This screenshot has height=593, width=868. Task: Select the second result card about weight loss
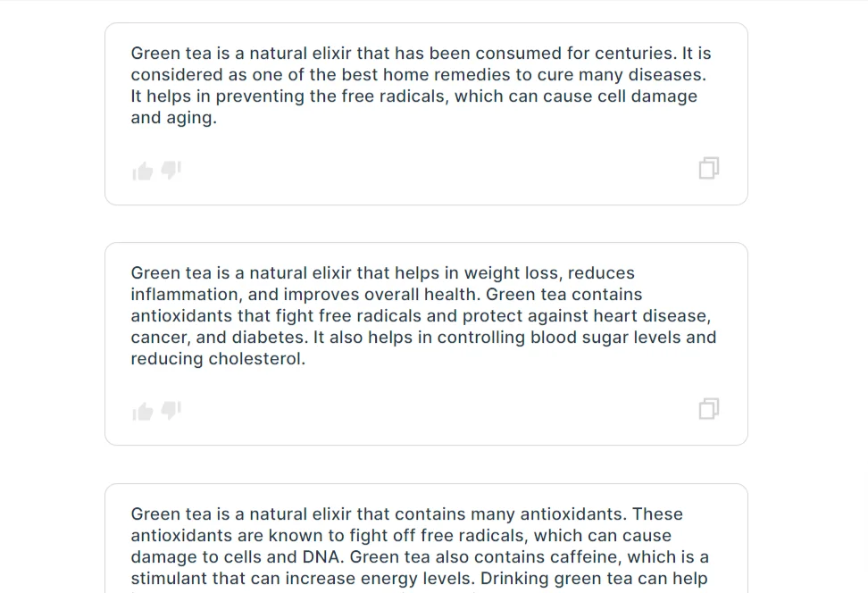pos(426,344)
